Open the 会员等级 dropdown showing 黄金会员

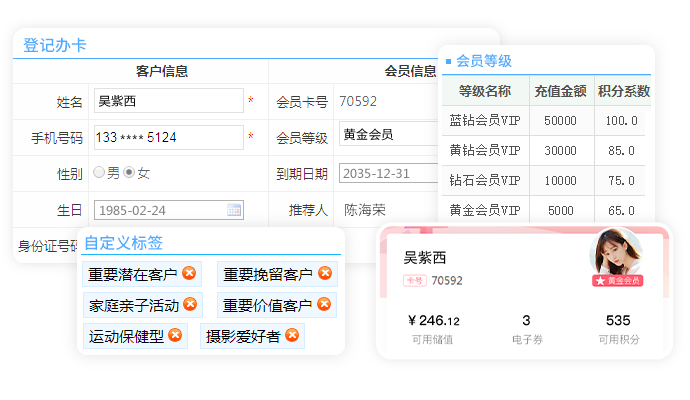pyautogui.click(x=388, y=135)
